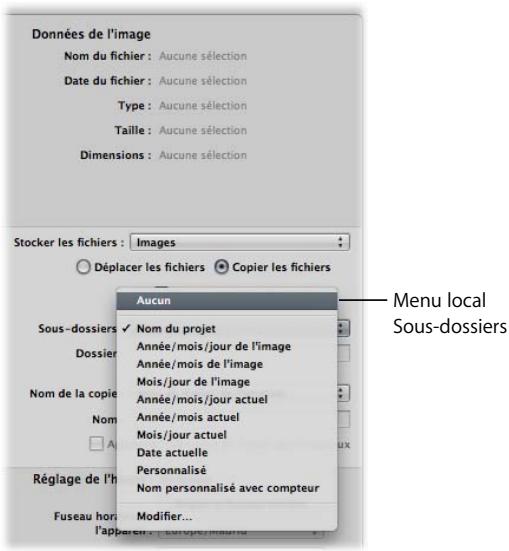Select Nom personnalisé avec compteur
Image resolution: width=509 pixels, height=551 pixels.
pos(227,488)
